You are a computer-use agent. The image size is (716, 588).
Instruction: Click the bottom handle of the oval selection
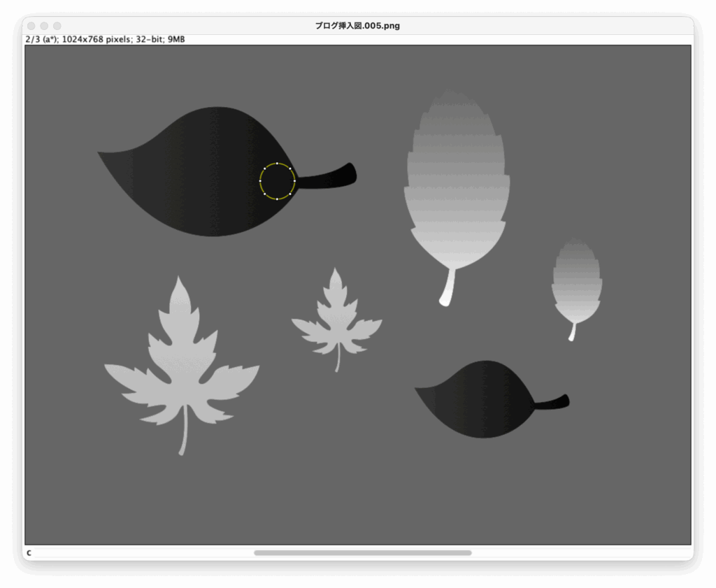tap(278, 199)
